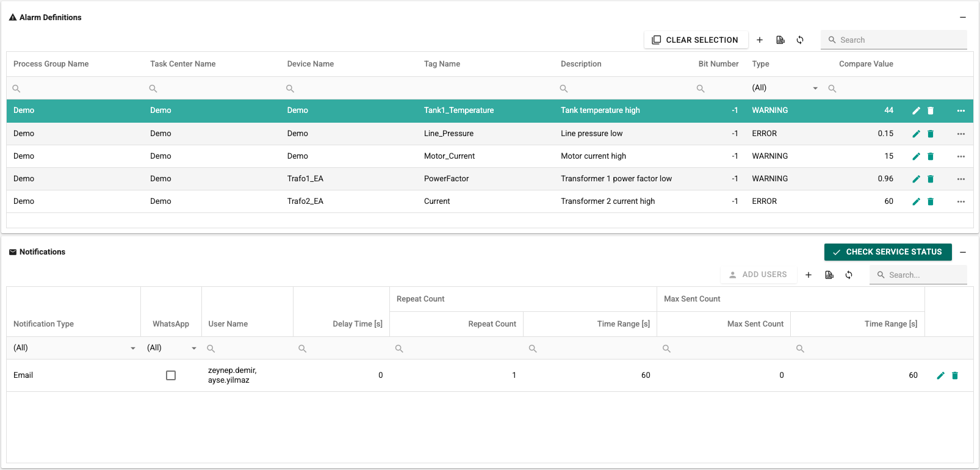
Task: Open more options for Motor_Current row
Action: coord(961,156)
